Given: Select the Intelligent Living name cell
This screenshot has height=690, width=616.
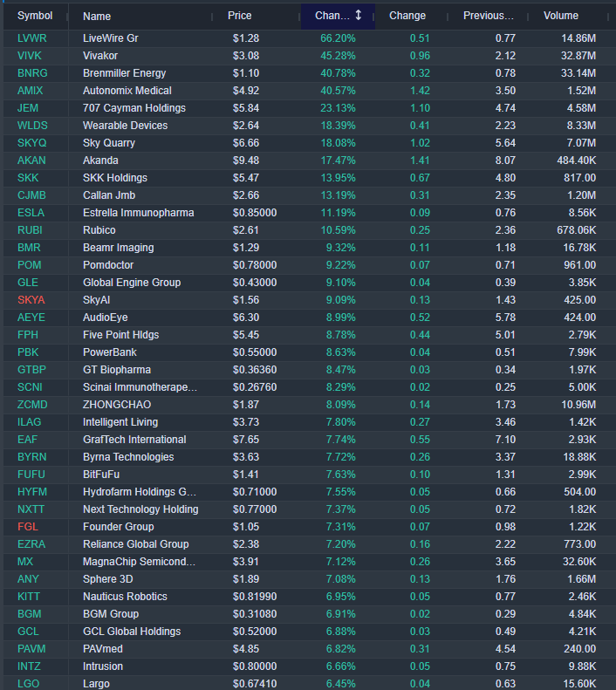Looking at the screenshot, I should coord(120,422).
